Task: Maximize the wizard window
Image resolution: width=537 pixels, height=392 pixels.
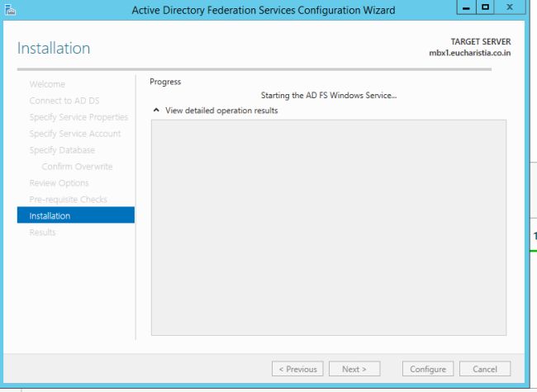Action: click(485, 7)
